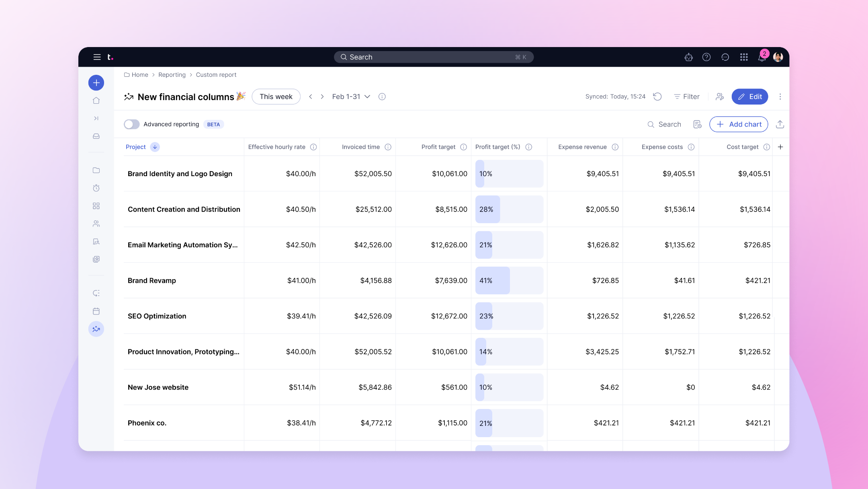Click the This week button

pyautogui.click(x=276, y=97)
